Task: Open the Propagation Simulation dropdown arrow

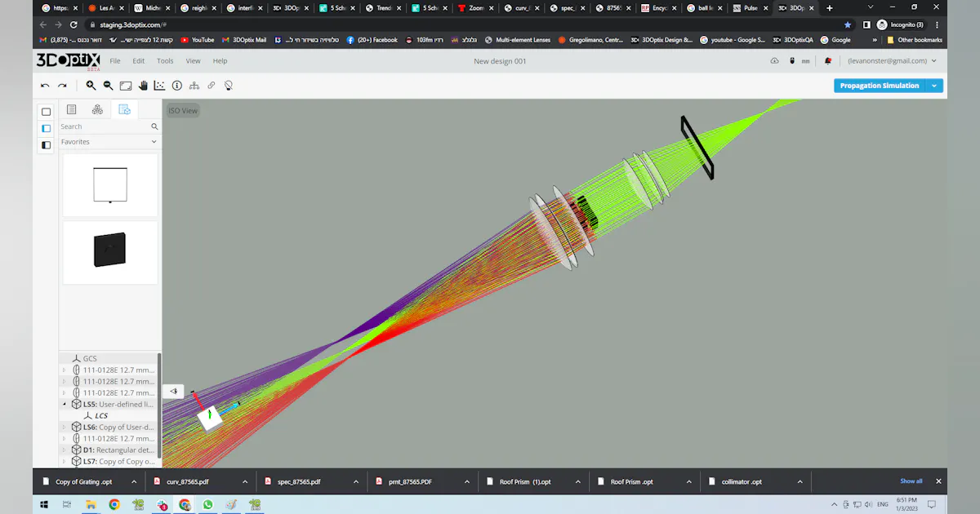Action: click(x=933, y=85)
